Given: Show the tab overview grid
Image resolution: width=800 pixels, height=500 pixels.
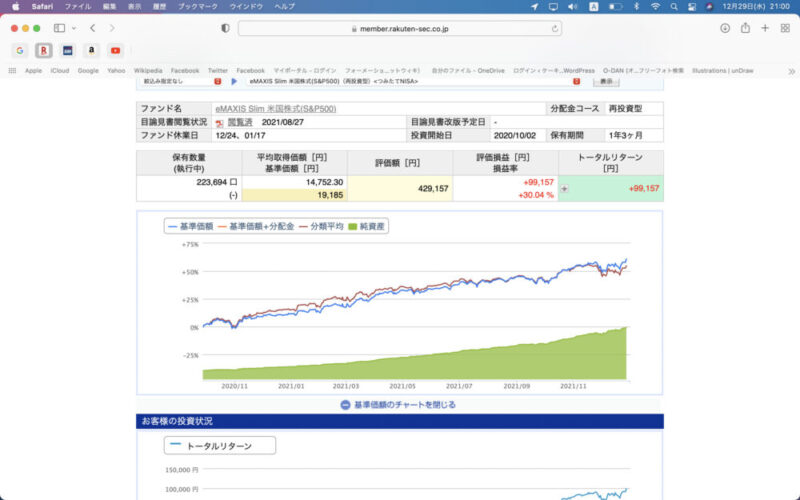Looking at the screenshot, I should [x=785, y=28].
